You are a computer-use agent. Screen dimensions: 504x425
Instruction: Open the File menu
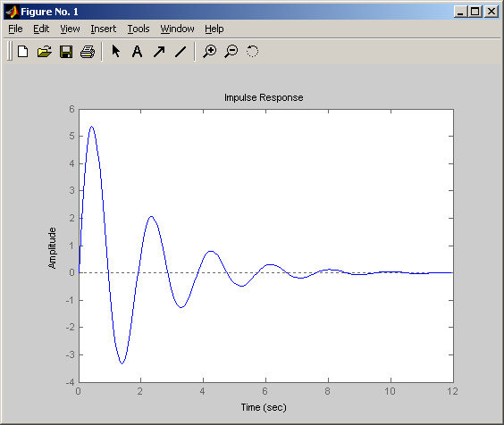(x=15, y=29)
